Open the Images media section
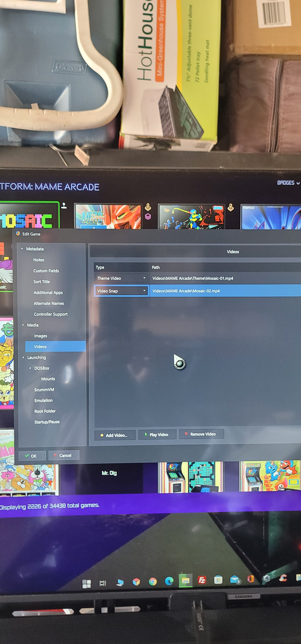The height and width of the screenshot is (644, 301). tap(41, 336)
